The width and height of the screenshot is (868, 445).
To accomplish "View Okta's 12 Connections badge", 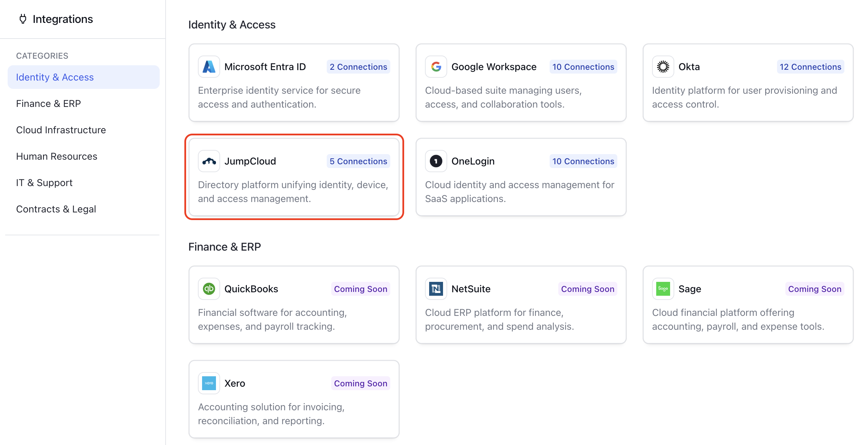I will tap(810, 67).
